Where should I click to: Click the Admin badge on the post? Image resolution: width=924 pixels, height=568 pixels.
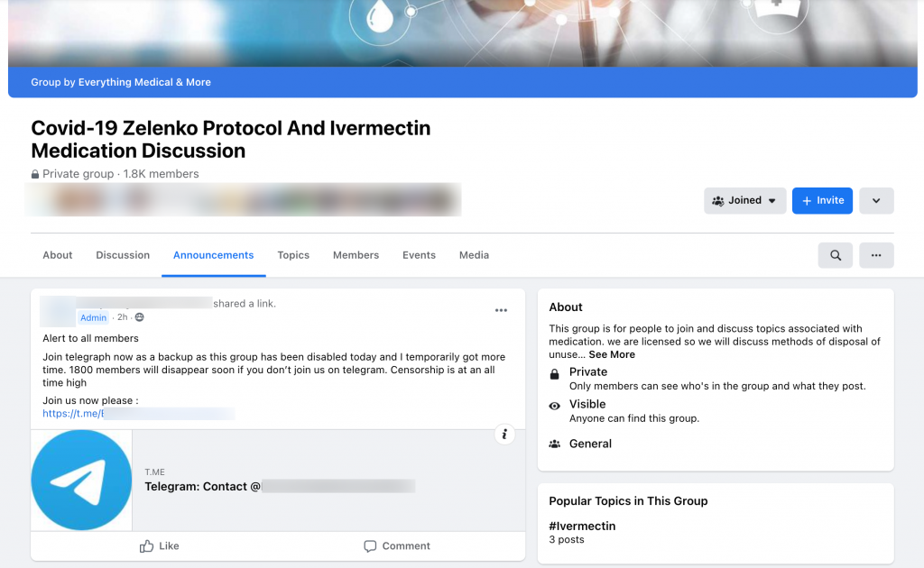click(93, 317)
